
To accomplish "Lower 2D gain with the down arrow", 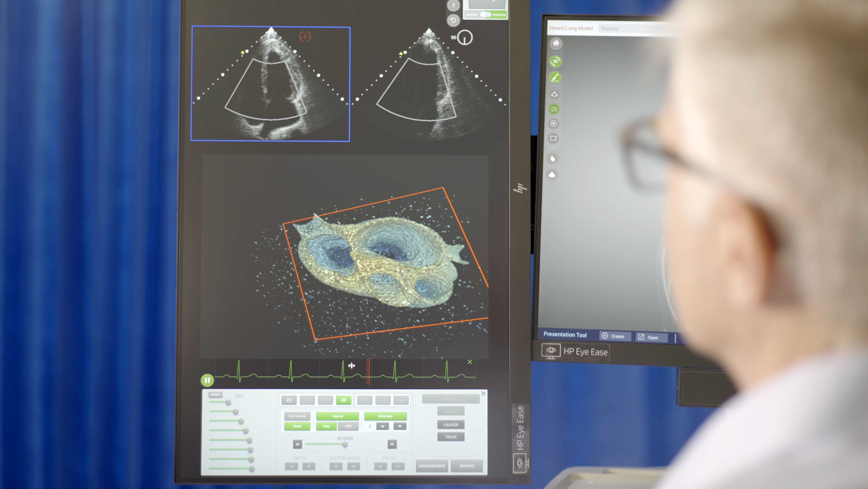I will pos(297,444).
